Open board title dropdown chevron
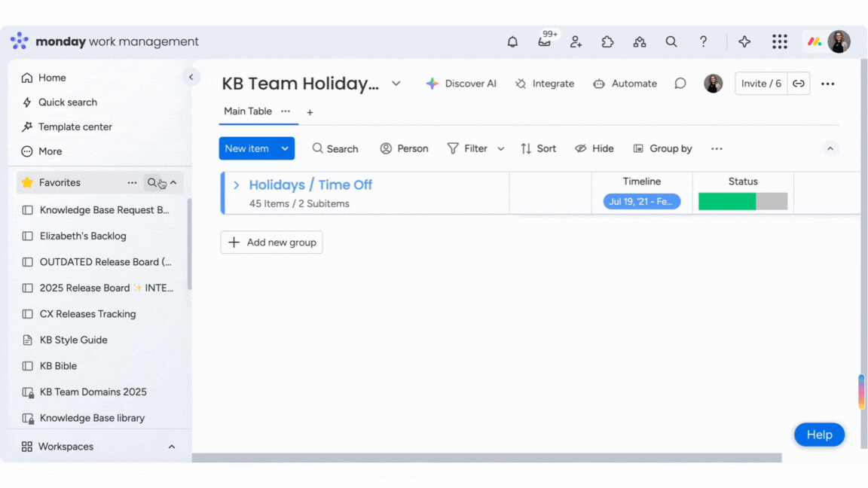Image resolution: width=868 pixels, height=488 pixels. [396, 84]
